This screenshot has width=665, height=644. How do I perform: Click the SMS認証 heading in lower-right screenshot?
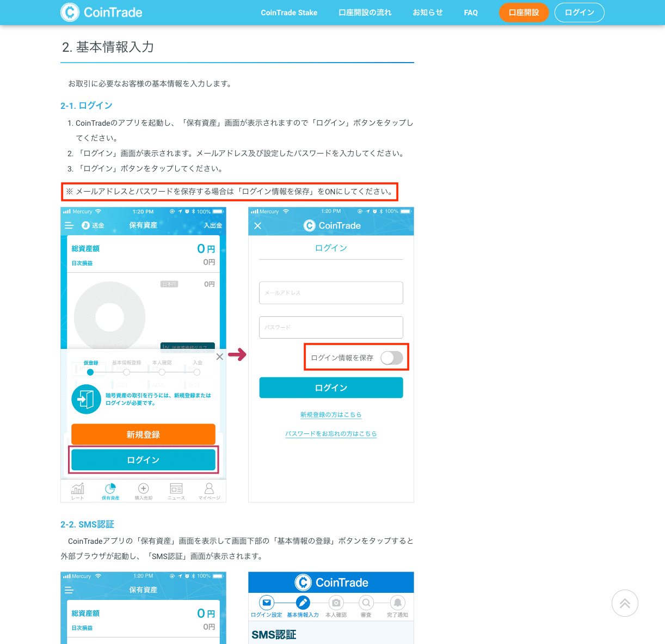coord(274,635)
